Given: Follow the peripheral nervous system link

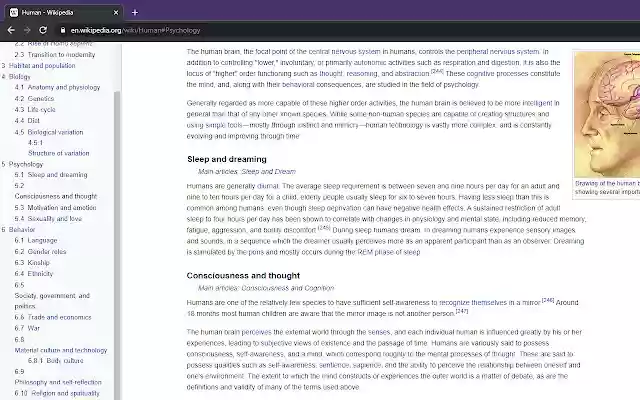Looking at the screenshot, I should [x=498, y=52].
